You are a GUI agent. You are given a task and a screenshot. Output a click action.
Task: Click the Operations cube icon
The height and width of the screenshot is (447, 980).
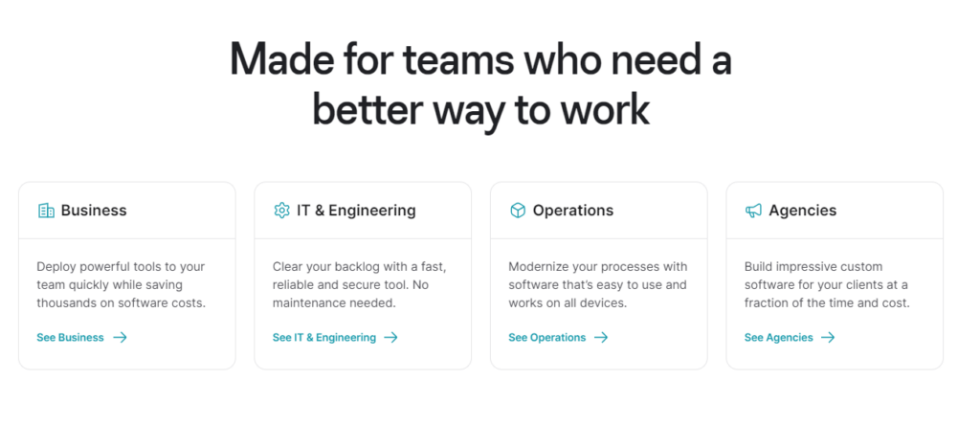pos(518,211)
